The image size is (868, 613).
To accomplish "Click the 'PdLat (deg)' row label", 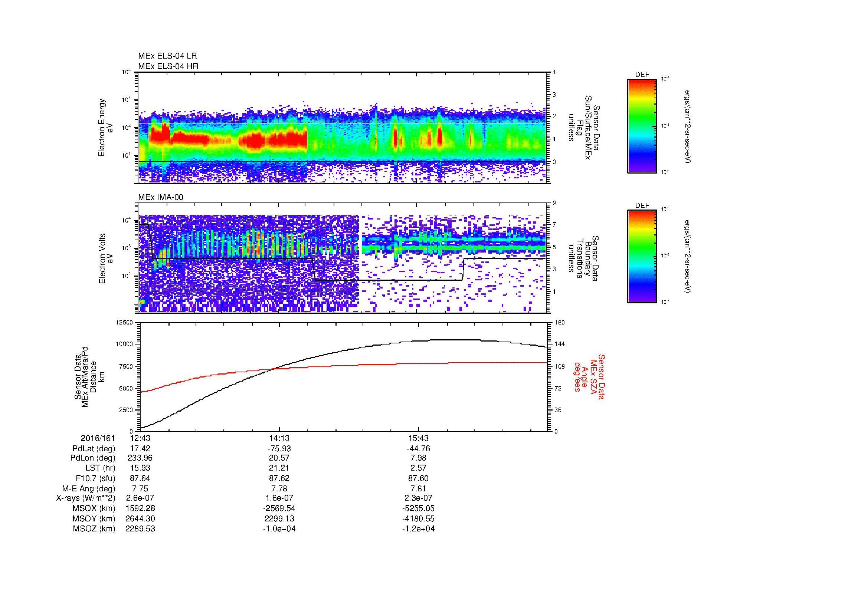I will pyautogui.click(x=94, y=449).
